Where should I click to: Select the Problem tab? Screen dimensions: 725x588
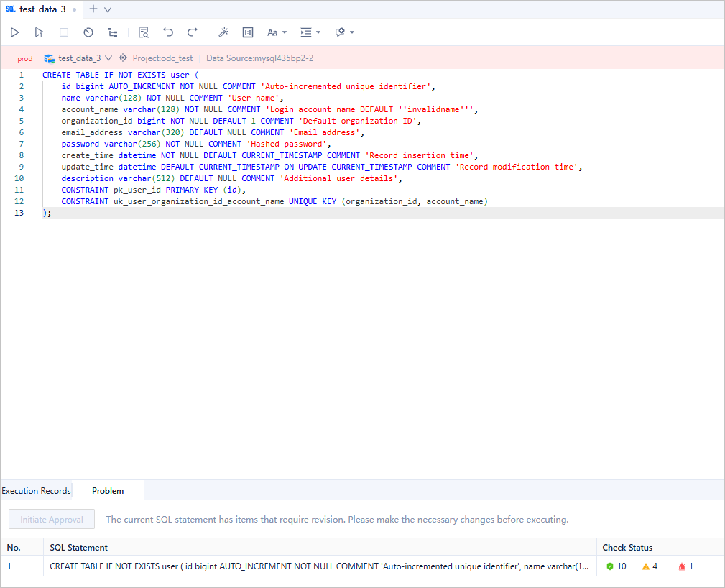coord(108,491)
